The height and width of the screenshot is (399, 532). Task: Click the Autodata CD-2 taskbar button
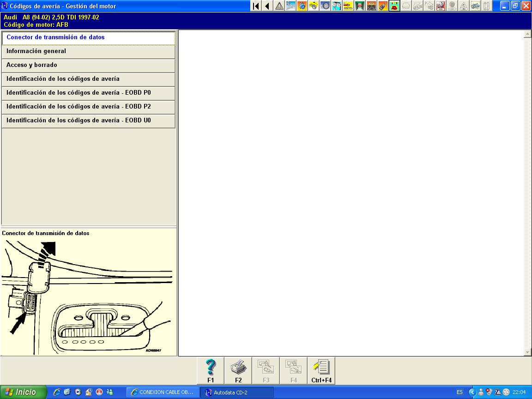coord(236,393)
